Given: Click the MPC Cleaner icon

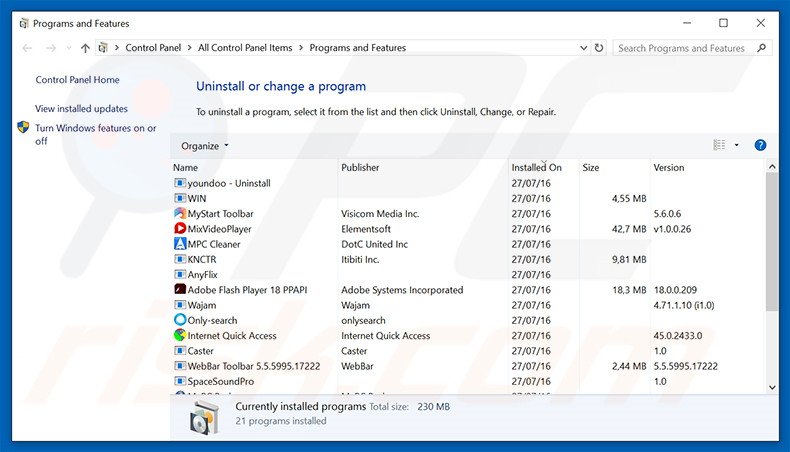Looking at the screenshot, I should point(180,244).
